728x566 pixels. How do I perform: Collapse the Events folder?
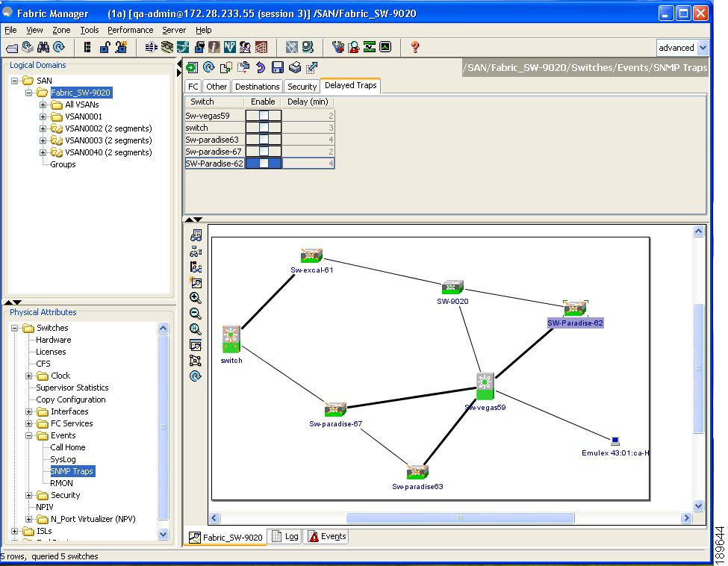29,435
